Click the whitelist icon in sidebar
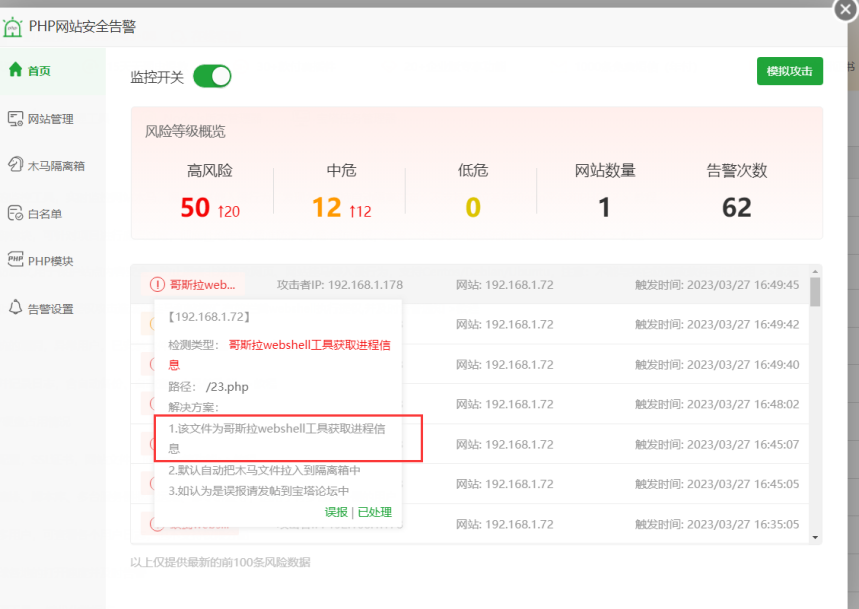 [x=15, y=213]
